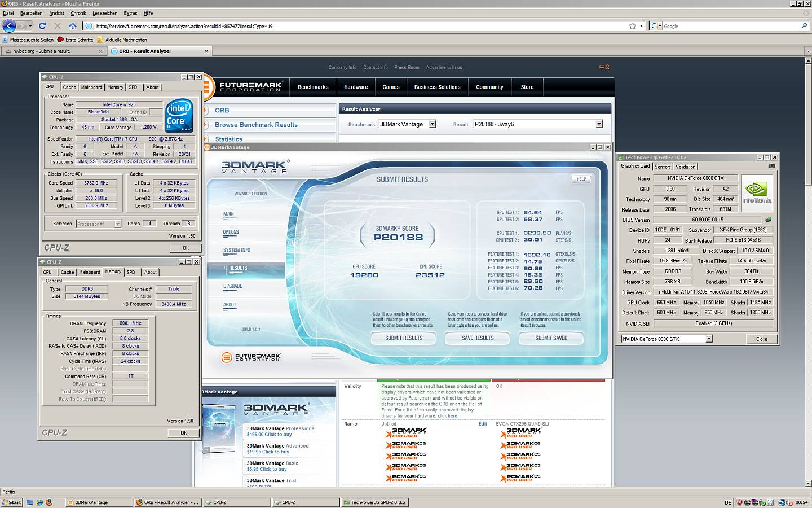
Task: Open Cache tab in top CPU-Z window
Action: [69, 87]
